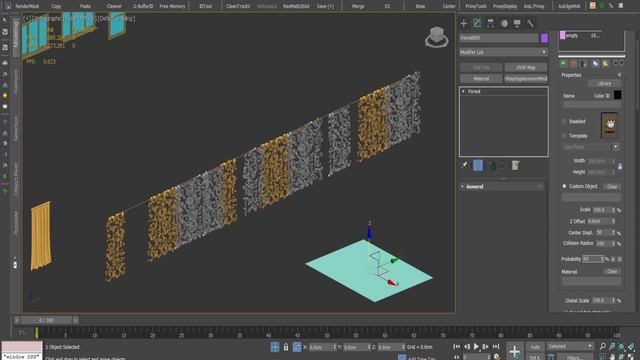Select the Template radio option
The image size is (640, 360).
tap(564, 136)
